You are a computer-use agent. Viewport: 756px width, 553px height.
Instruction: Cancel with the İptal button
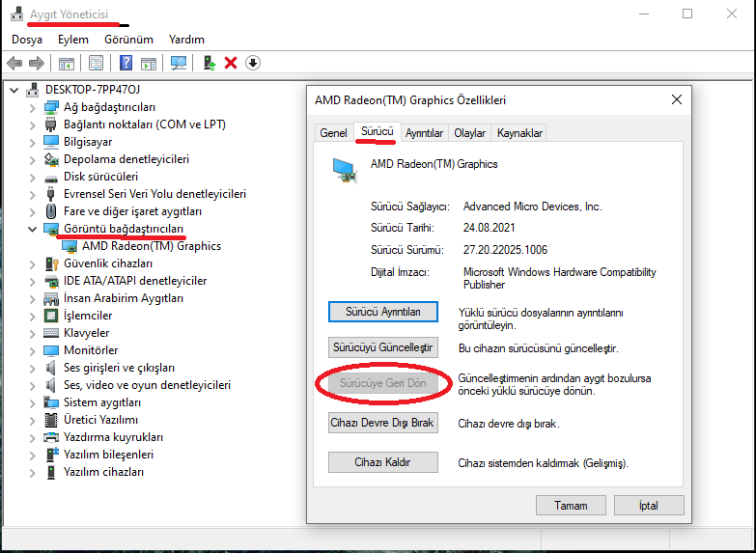point(649,506)
